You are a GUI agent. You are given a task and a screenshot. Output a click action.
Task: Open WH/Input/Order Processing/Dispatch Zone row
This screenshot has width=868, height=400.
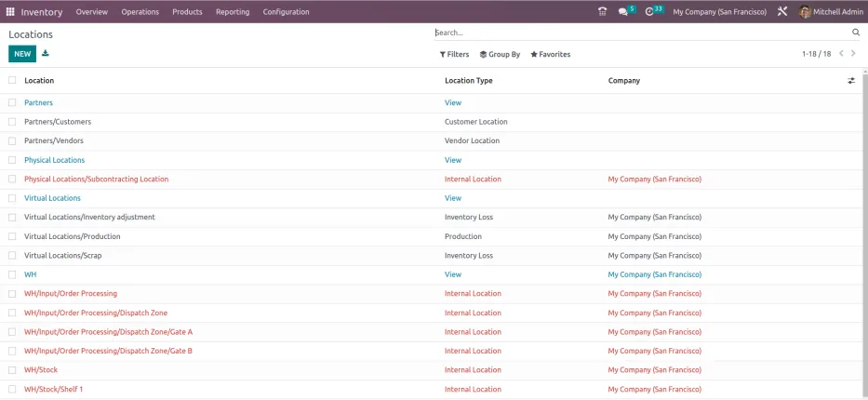pos(96,313)
